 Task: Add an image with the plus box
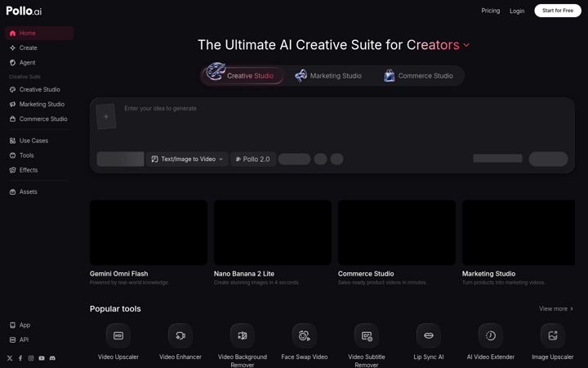click(106, 116)
